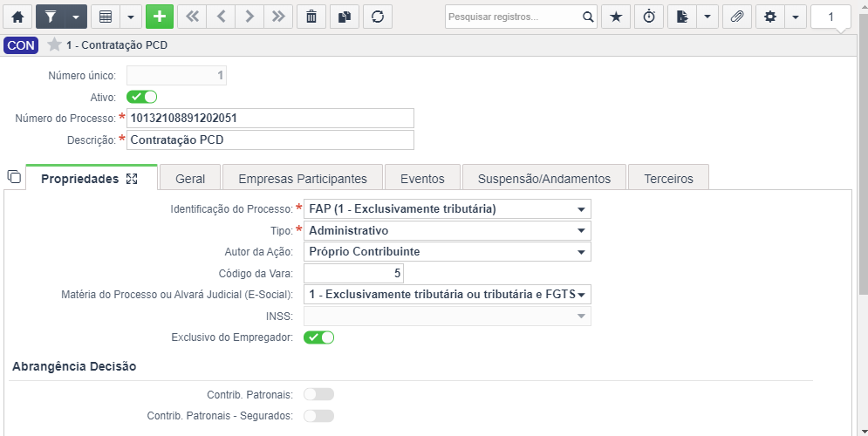Toggle the Ativo switch
The height and width of the screenshot is (436, 868).
(x=141, y=97)
